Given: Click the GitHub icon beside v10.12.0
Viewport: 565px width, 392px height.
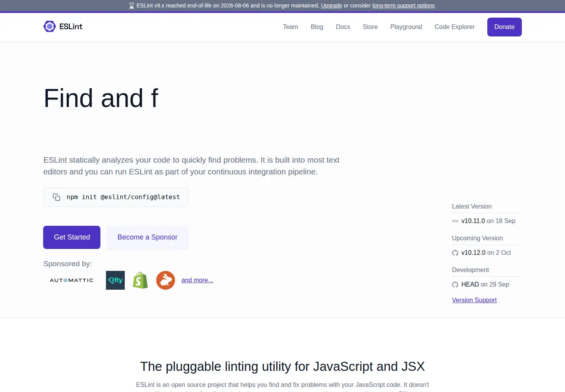Looking at the screenshot, I should [455, 253].
